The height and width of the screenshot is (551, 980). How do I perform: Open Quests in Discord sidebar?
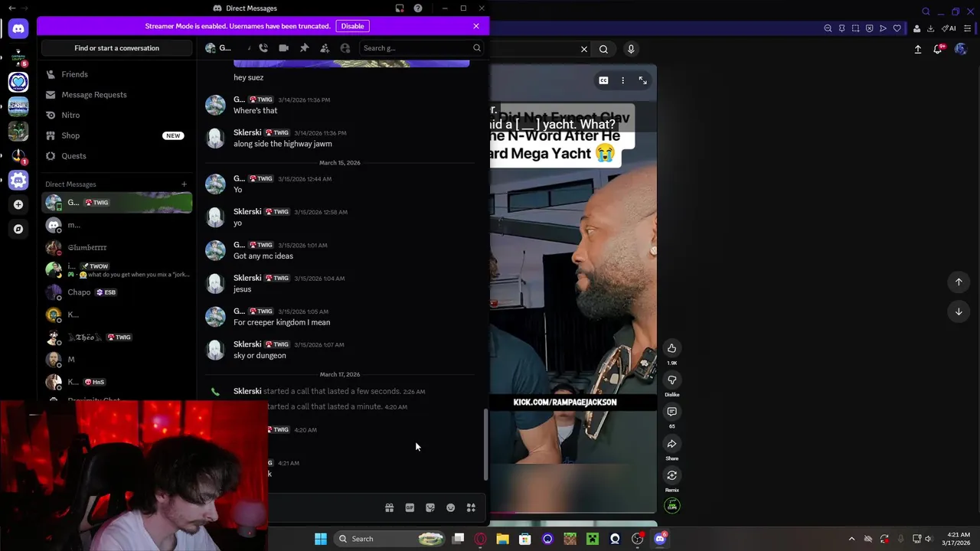pos(116,156)
